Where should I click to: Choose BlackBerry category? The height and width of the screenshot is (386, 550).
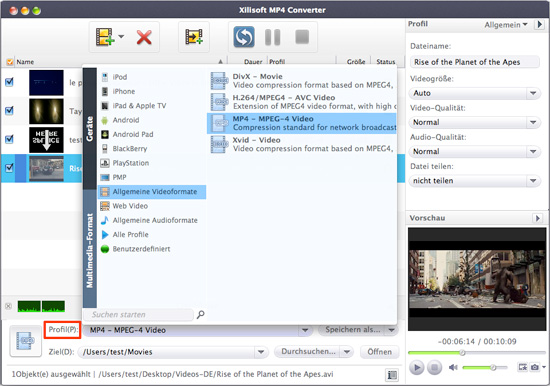[152, 149]
